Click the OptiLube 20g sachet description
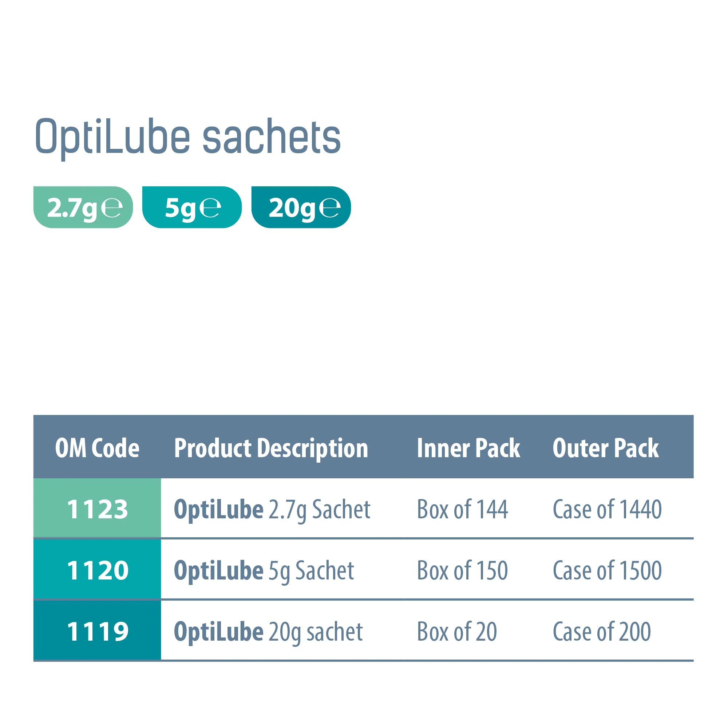Screen dimensions: 728x728 point(268,632)
